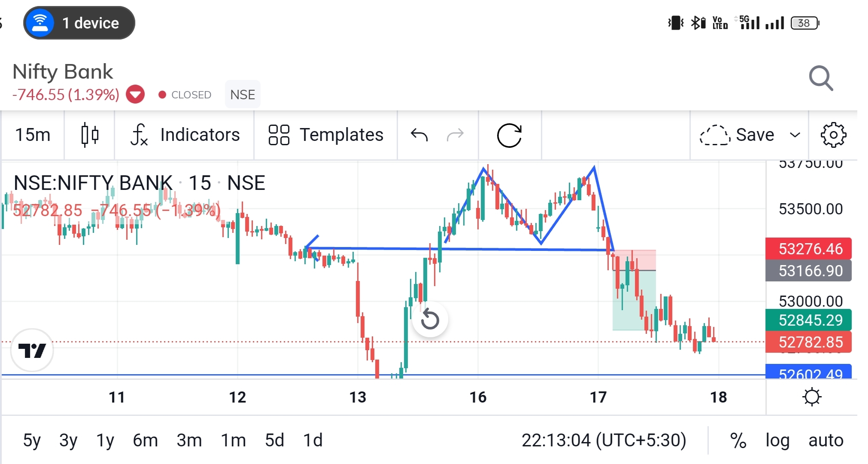Open the Templates button
Image resolution: width=868 pixels, height=464 pixels.
tap(326, 135)
